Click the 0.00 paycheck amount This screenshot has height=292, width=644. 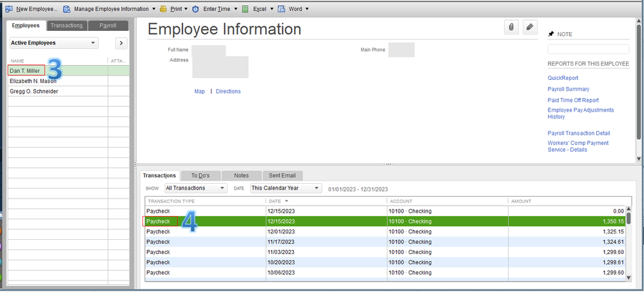click(618, 211)
